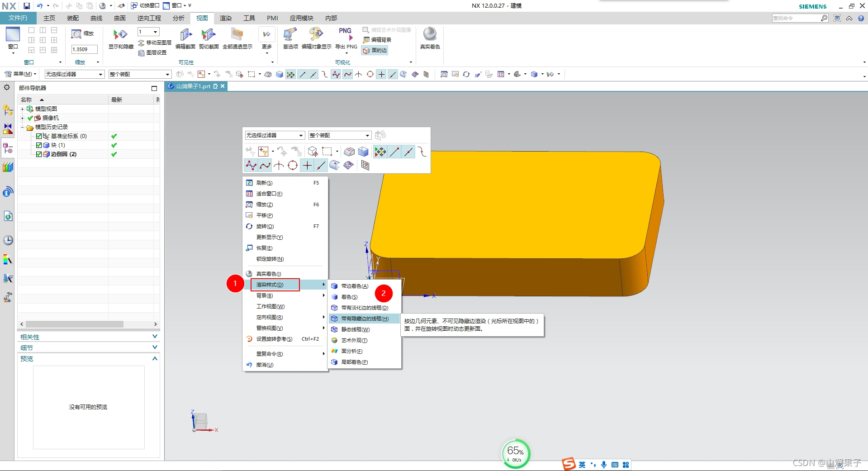Click the help question mark icon
This screenshot has height=471, width=868.
[861, 18]
